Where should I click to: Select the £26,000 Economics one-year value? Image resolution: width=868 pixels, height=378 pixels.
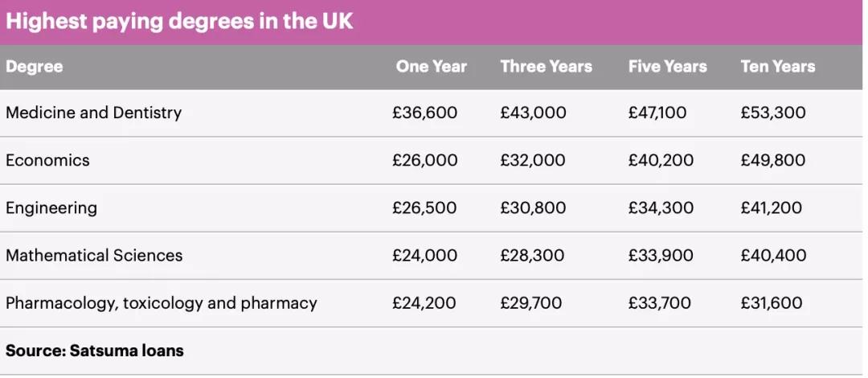pos(424,160)
